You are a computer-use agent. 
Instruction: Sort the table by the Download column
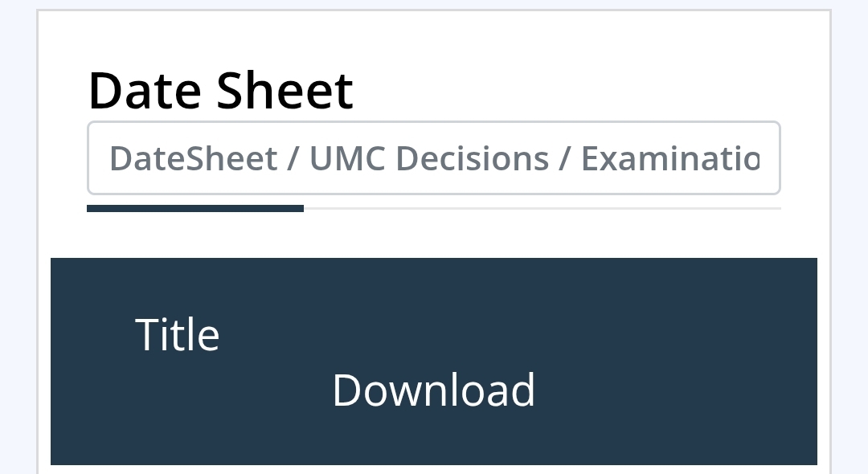click(433, 390)
